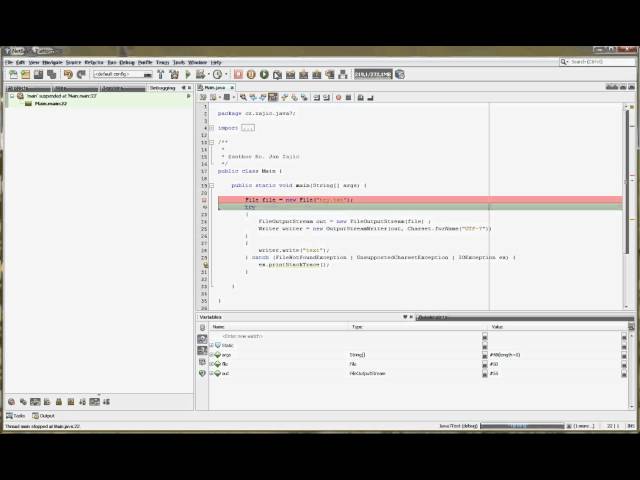This screenshot has width=640, height=480.
Task: Open the default config combo box
Action: [123, 74]
